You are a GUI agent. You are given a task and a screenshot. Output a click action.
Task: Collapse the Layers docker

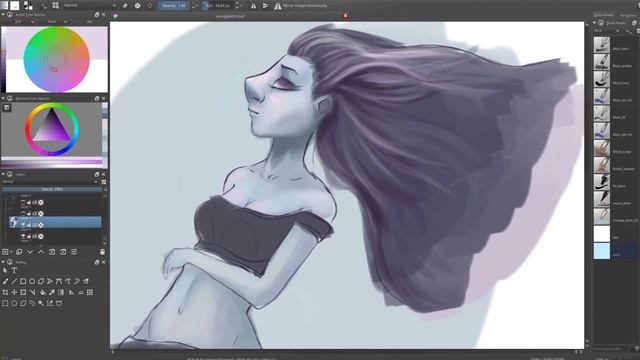(x=3, y=174)
